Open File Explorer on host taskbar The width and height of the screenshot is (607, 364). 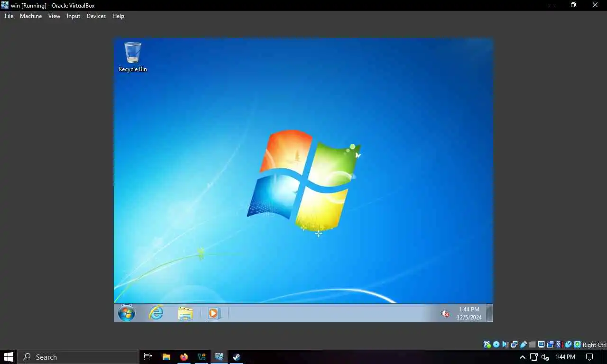[x=166, y=357]
